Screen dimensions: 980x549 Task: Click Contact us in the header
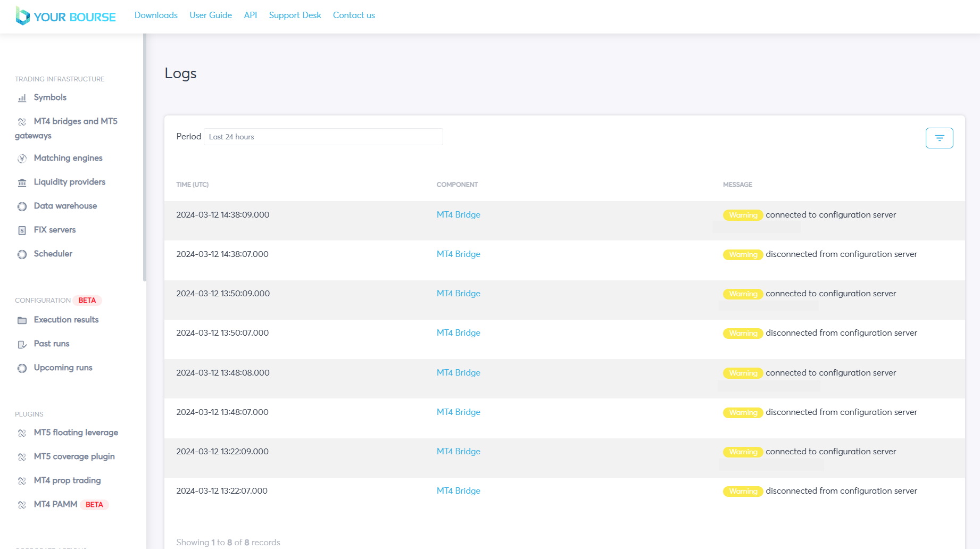(354, 15)
